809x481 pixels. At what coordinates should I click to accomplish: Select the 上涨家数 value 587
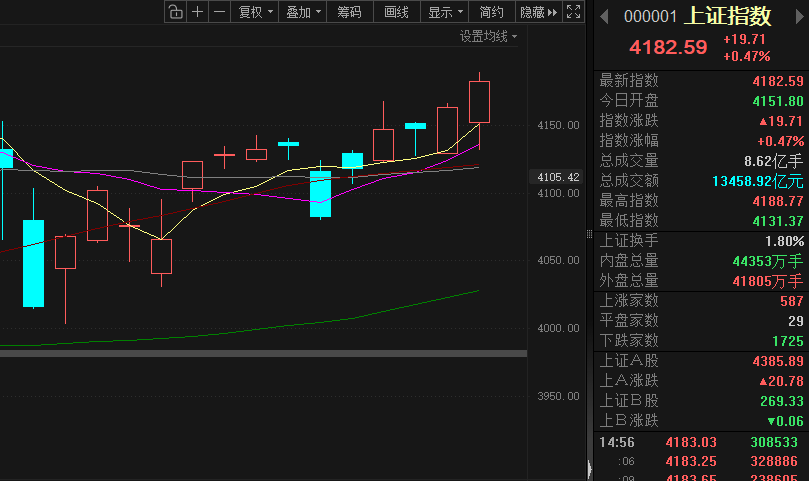coord(792,301)
